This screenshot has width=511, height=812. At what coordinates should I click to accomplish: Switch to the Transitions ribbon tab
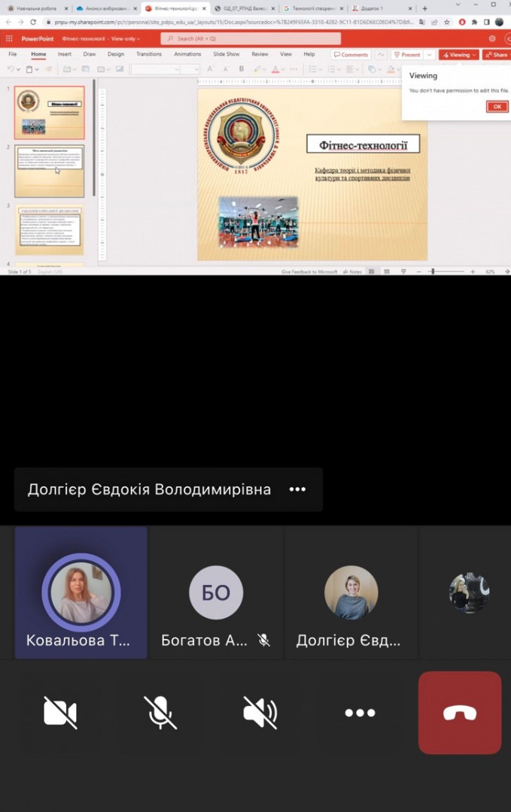click(x=149, y=54)
